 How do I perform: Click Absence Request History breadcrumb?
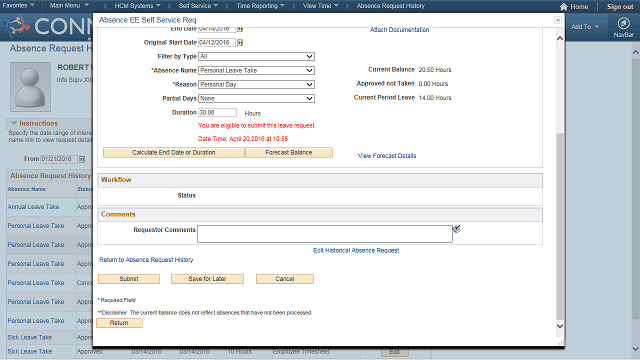click(391, 6)
